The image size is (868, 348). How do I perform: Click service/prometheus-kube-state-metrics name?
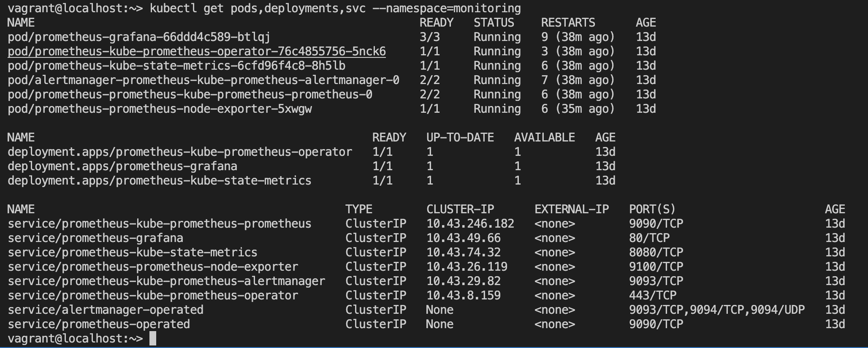click(x=133, y=253)
